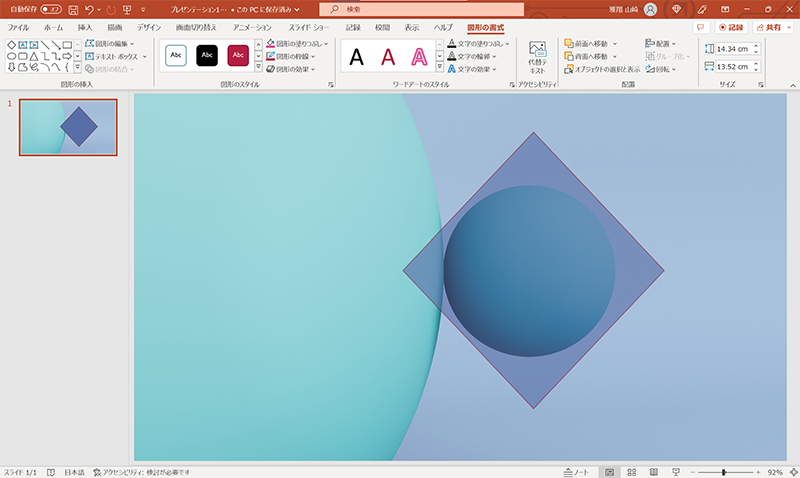This screenshot has height=478, width=800.
Task: Apply the black Abc shape style
Action: (207, 55)
